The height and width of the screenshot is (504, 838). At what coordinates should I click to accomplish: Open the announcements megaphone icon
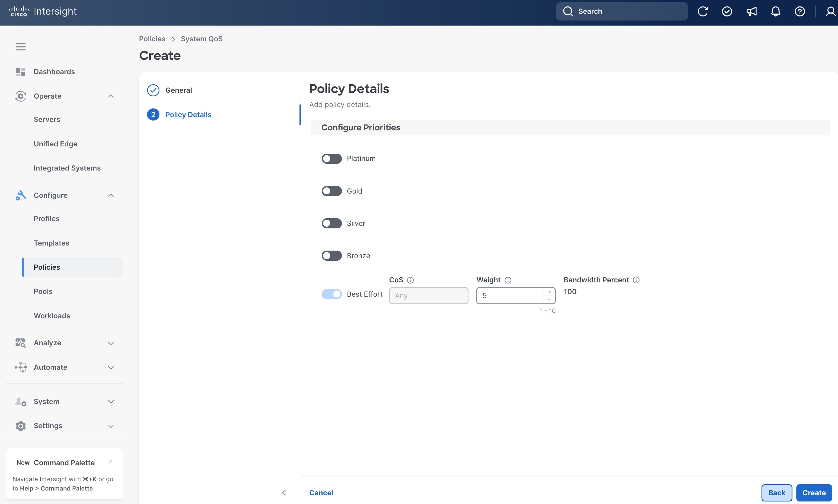[751, 11]
